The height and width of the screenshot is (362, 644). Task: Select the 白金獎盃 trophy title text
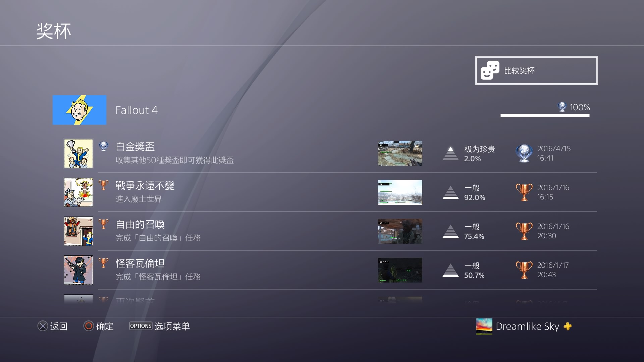pos(135,147)
